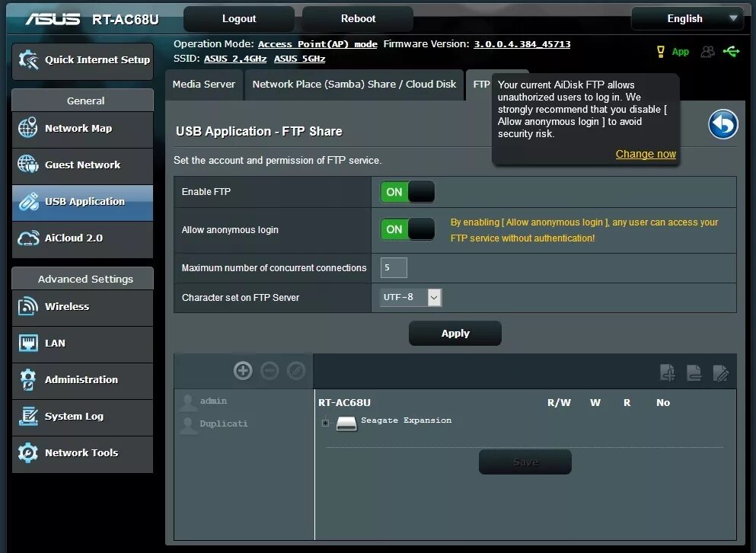Click the AiCloud 2.0 cloud icon
This screenshot has height=553, width=756.
tap(28, 238)
